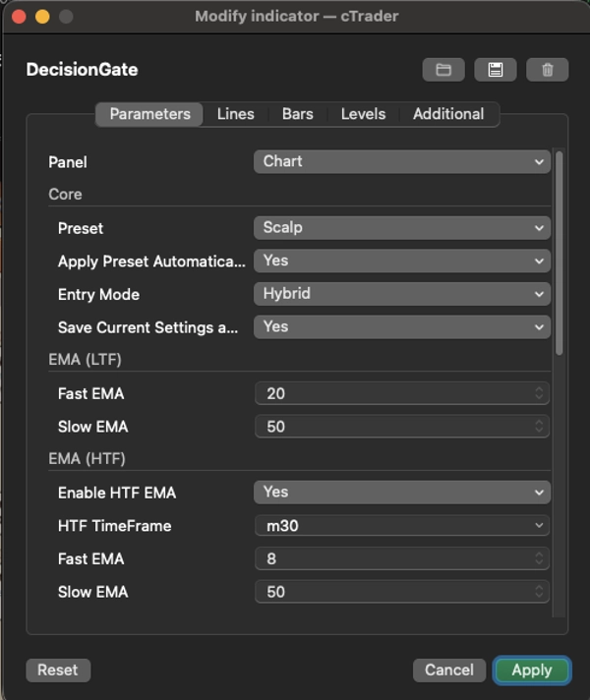The width and height of the screenshot is (590, 700).
Task: Click the Preset label text
Action: tap(81, 228)
